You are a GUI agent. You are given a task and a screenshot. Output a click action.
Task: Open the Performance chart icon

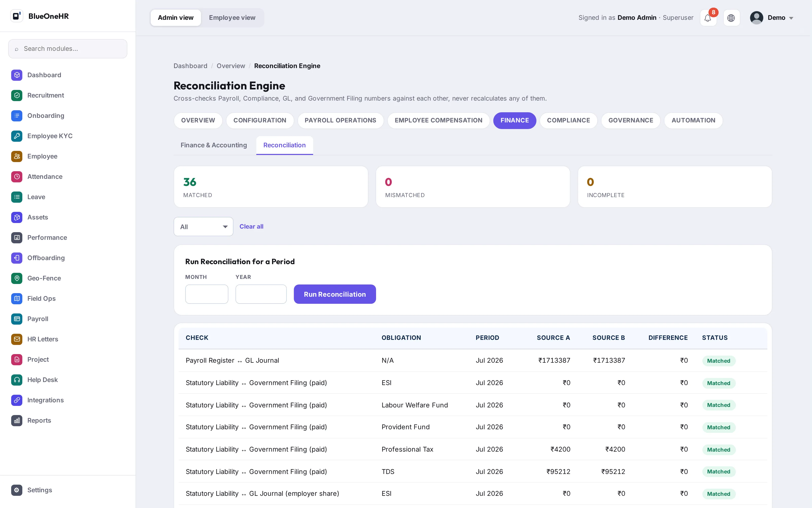(17, 237)
